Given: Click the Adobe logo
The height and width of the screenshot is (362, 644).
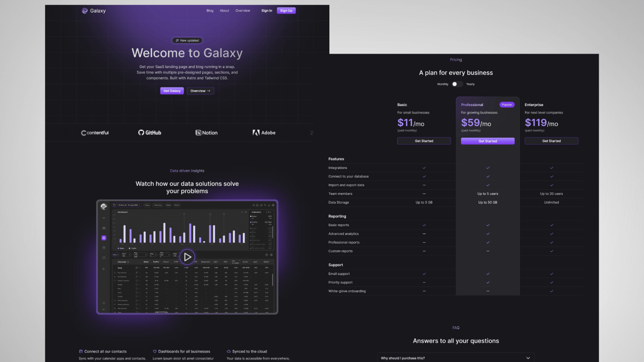Looking at the screenshot, I should tap(264, 133).
